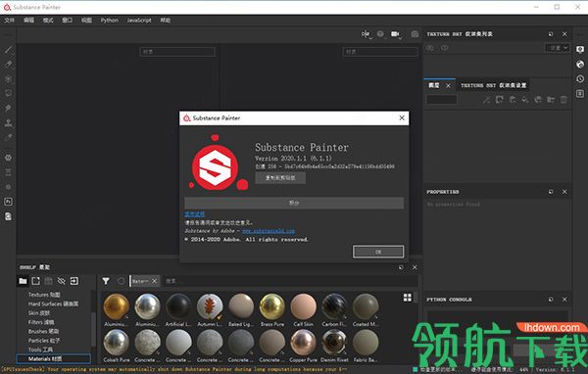Open the right viewport channel dropdown
Viewport: 588px width, 374px height.
point(380,52)
